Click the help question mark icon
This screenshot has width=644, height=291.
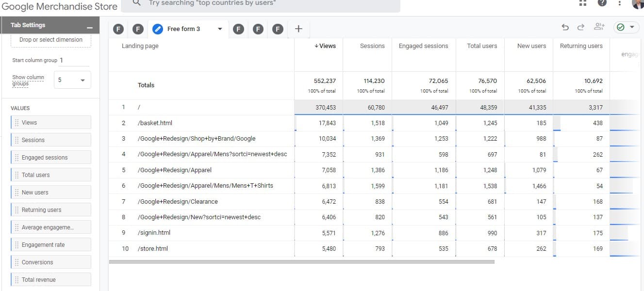coord(602,3)
